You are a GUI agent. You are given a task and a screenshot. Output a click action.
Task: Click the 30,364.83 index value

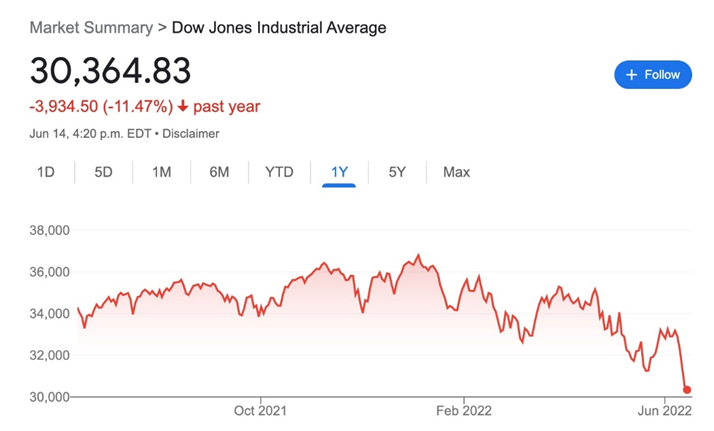pyautogui.click(x=110, y=71)
